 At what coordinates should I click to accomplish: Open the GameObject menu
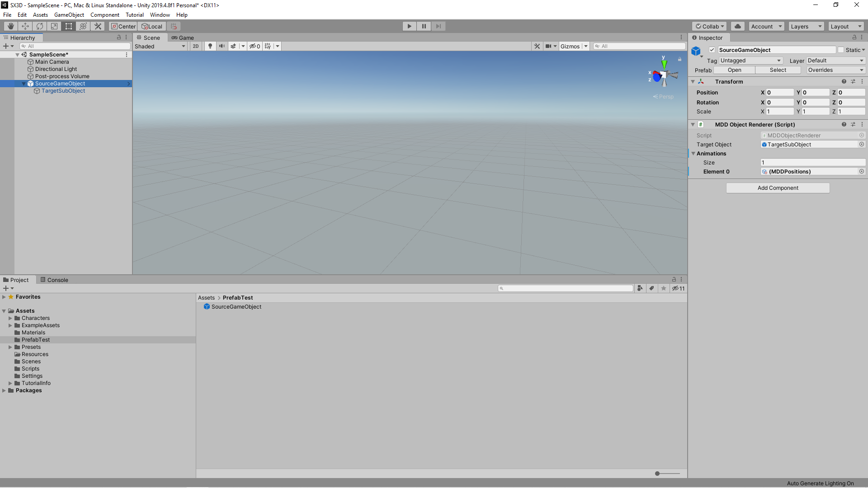(x=69, y=14)
